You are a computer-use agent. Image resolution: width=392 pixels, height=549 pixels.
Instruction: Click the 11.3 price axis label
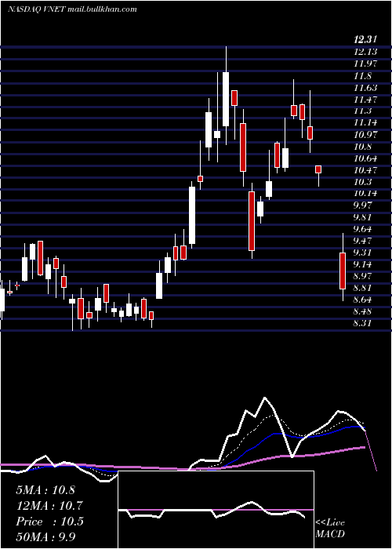pos(363,111)
